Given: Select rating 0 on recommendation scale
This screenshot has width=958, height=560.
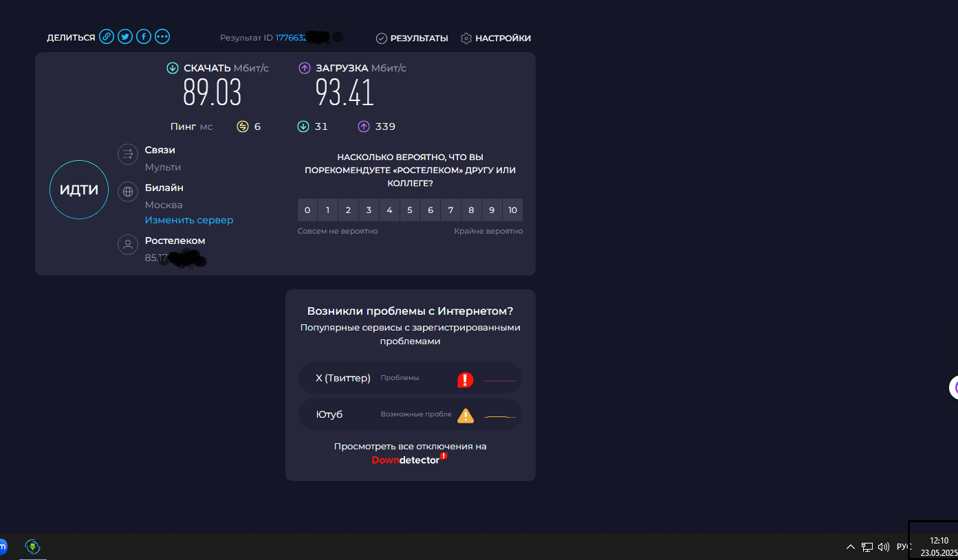Looking at the screenshot, I should 307,210.
